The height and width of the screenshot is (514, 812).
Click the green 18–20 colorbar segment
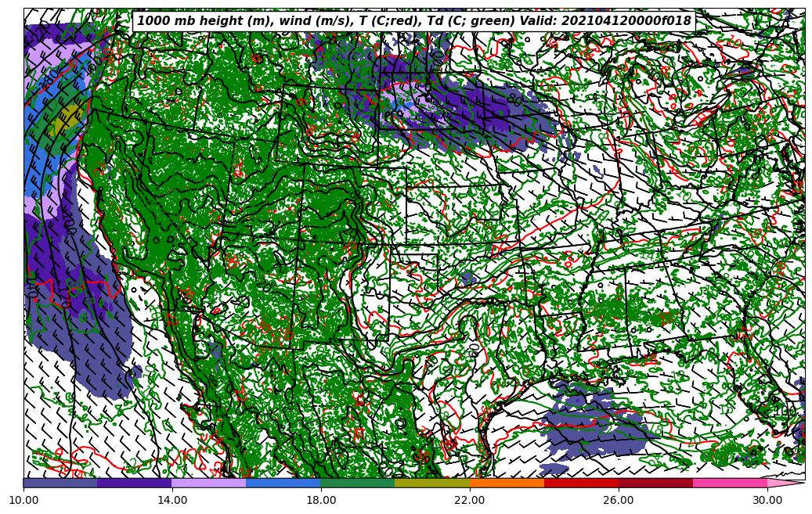[x=358, y=483]
